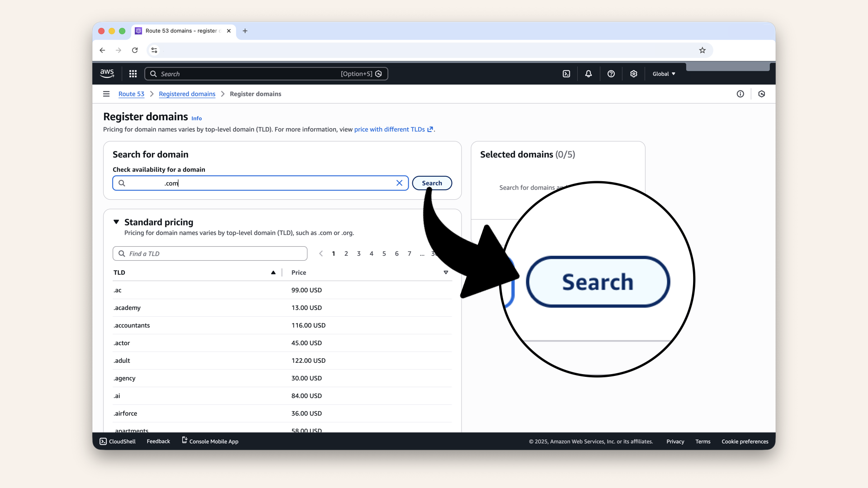Viewport: 868px width, 488px height.
Task: Open the Price column filter dropdown
Action: coord(446,272)
